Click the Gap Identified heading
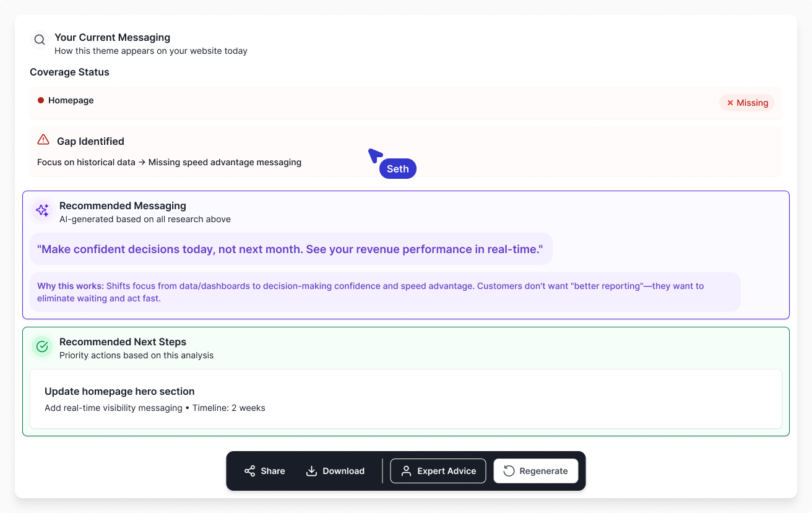812x513 pixels. [x=90, y=141]
